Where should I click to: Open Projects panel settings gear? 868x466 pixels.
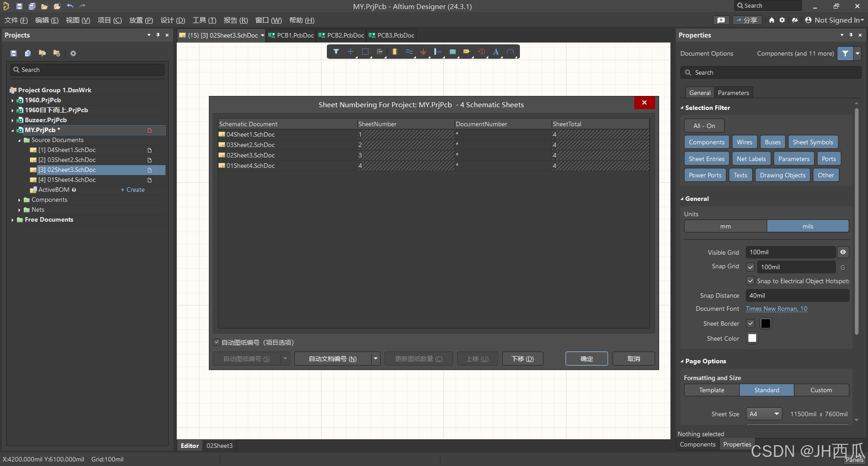pyautogui.click(x=73, y=53)
